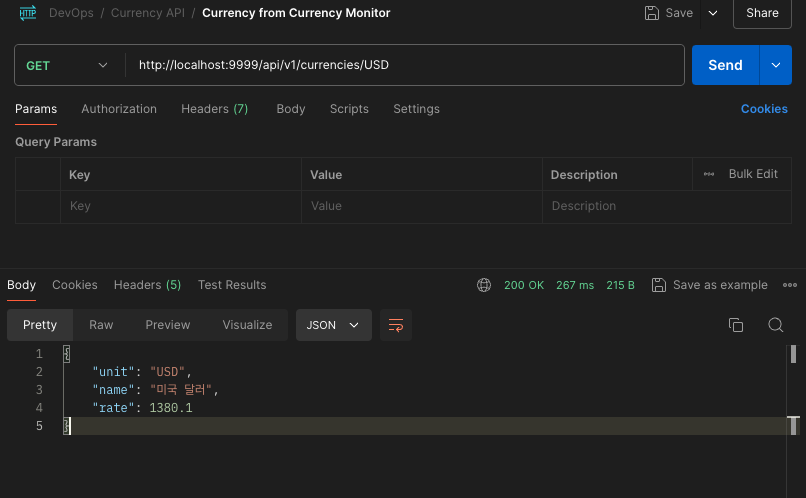Screen dimensions: 806x498
Task: Open the Scripts tab
Action: click(x=349, y=109)
